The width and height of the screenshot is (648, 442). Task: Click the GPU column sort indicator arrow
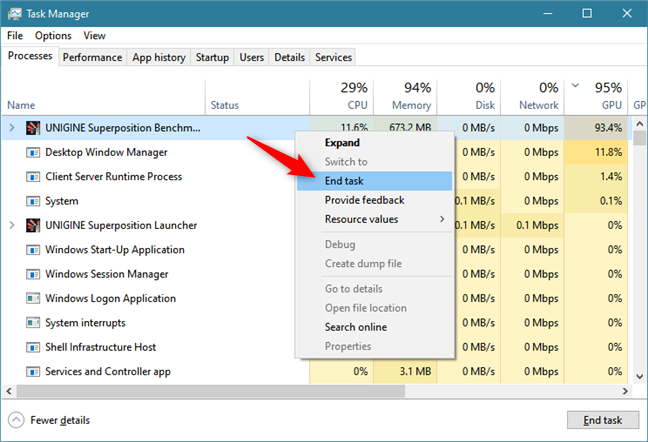[575, 86]
